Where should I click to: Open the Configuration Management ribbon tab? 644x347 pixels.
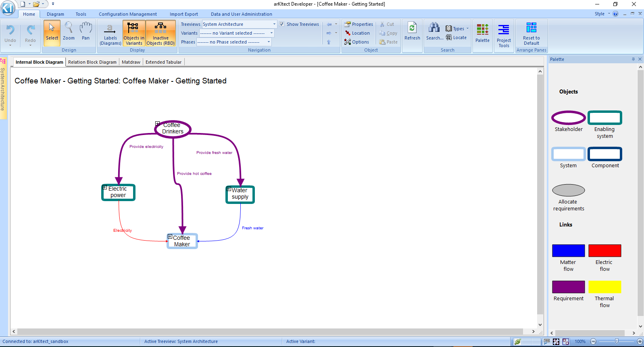(127, 14)
